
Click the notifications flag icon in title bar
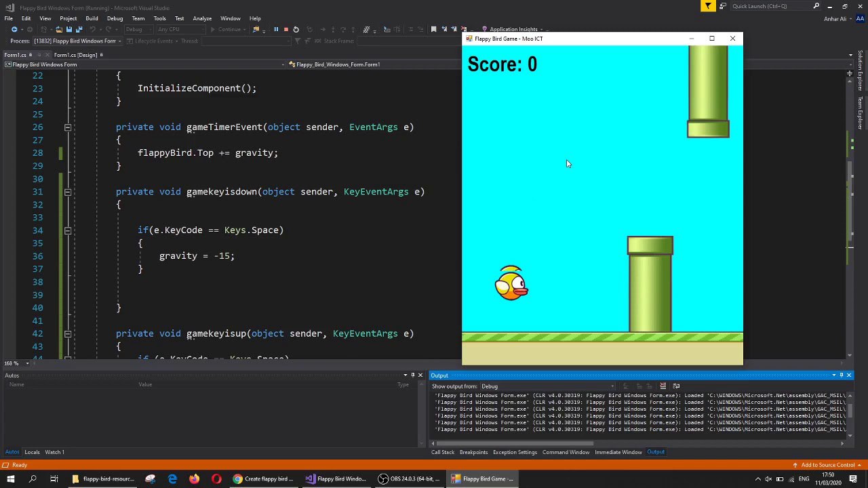708,6
